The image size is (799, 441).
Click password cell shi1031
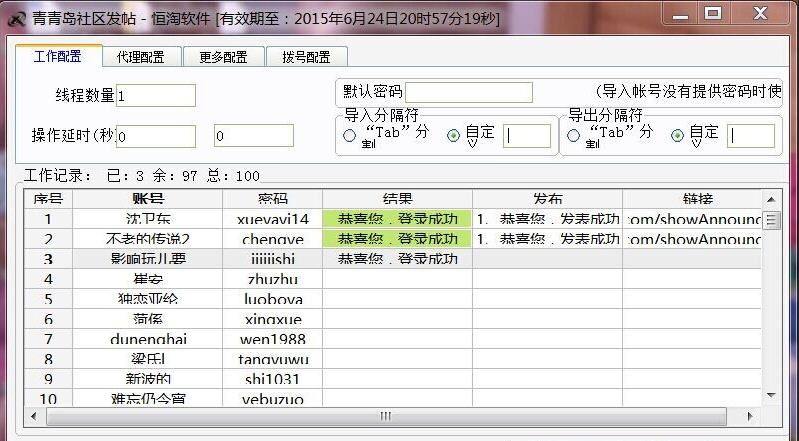273,379
